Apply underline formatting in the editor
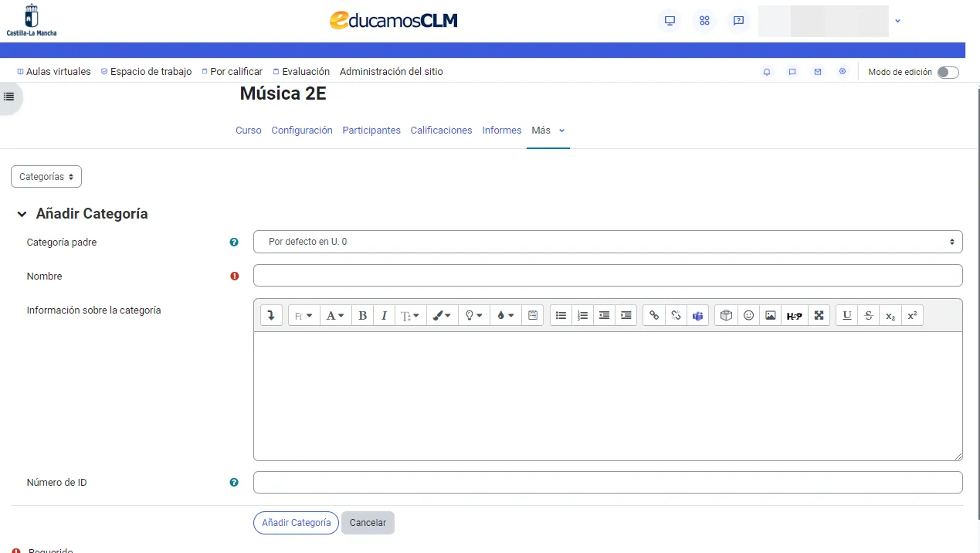Viewport: 980px width, 553px height. (x=847, y=315)
